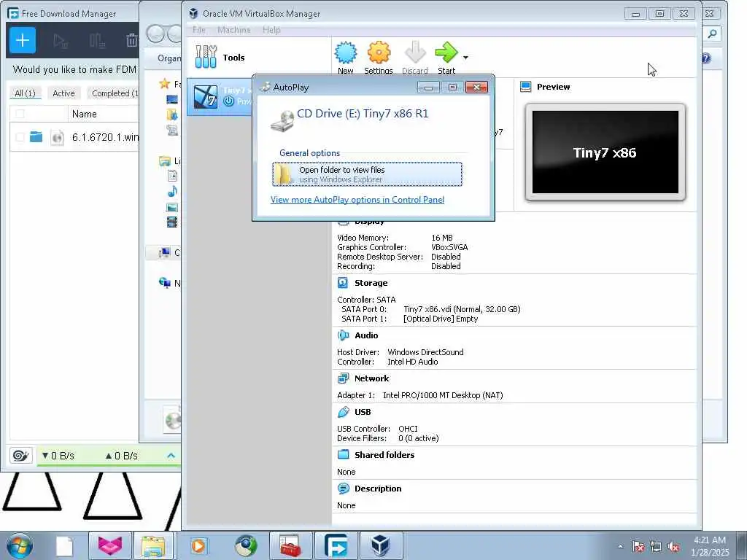Click the Preview monitor icon

tap(525, 87)
